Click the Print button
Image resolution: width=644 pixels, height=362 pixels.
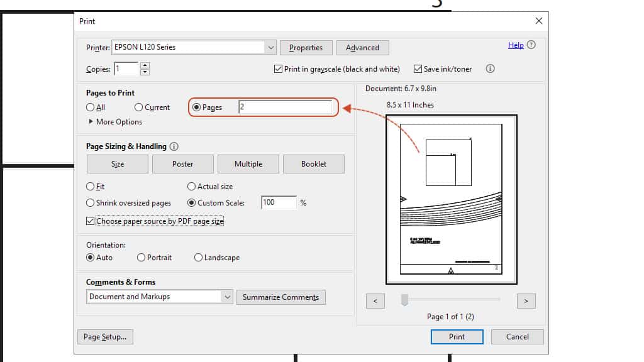pyautogui.click(x=457, y=337)
